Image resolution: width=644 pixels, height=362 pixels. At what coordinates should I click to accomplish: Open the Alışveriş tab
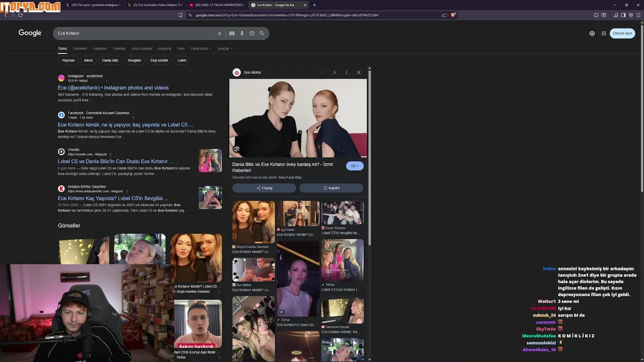pos(165,49)
